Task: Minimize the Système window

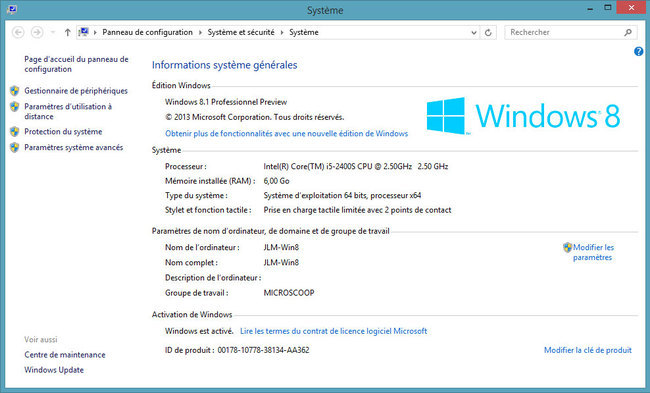Action: (590, 8)
